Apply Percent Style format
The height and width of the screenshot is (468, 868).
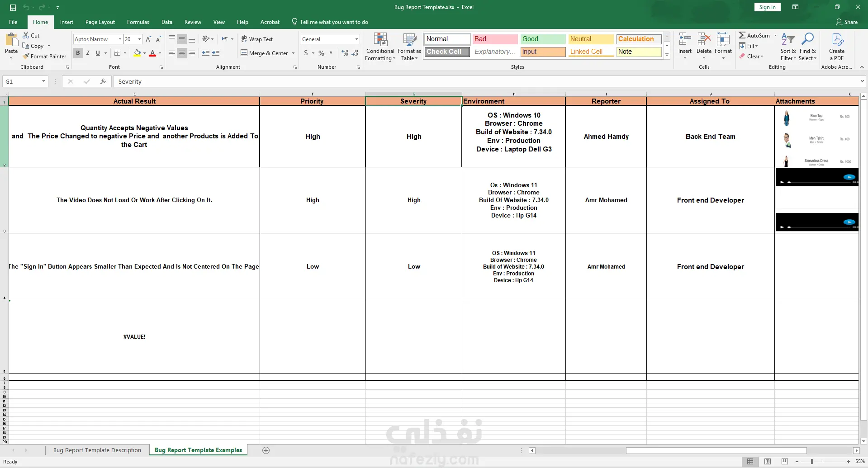[321, 53]
